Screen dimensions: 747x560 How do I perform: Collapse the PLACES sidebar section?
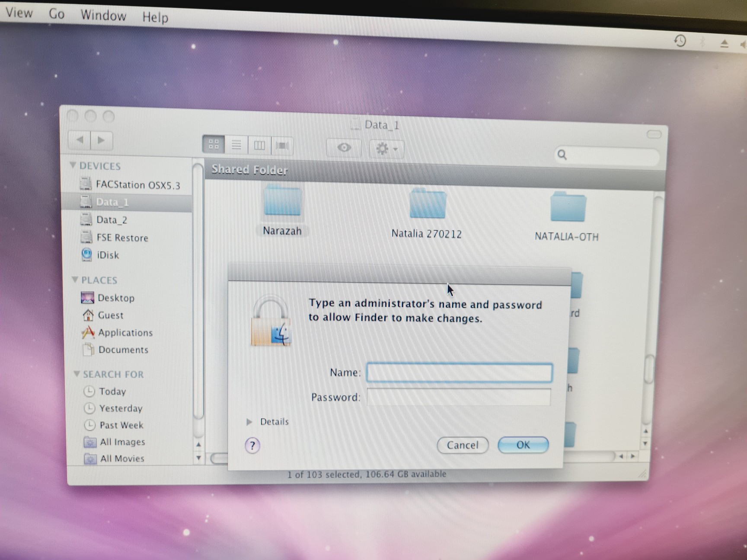75,280
